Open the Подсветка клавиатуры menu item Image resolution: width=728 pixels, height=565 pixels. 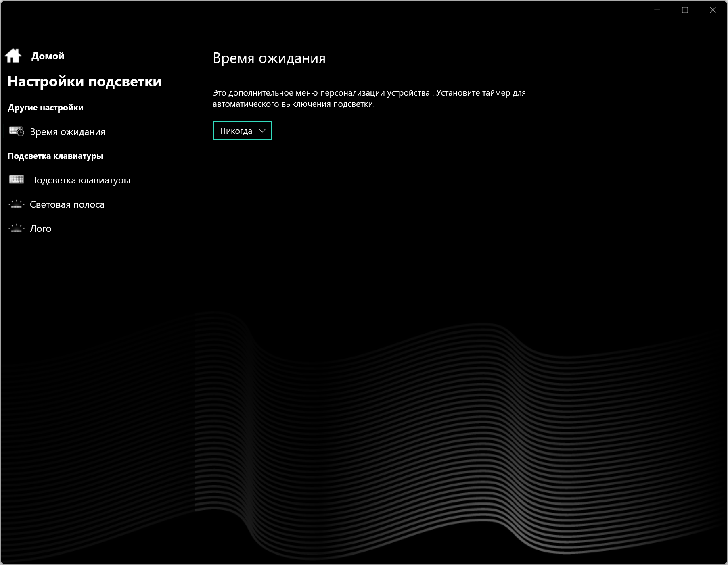(80, 180)
